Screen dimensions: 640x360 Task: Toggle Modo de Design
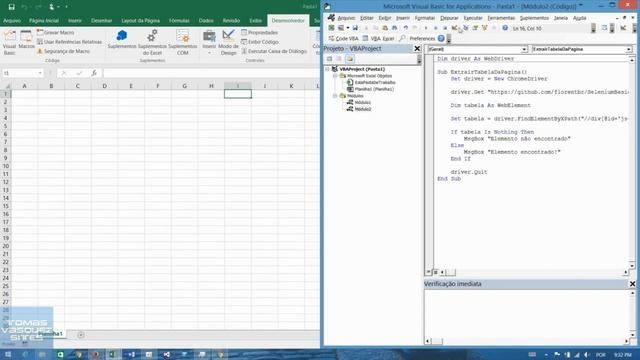click(228, 42)
